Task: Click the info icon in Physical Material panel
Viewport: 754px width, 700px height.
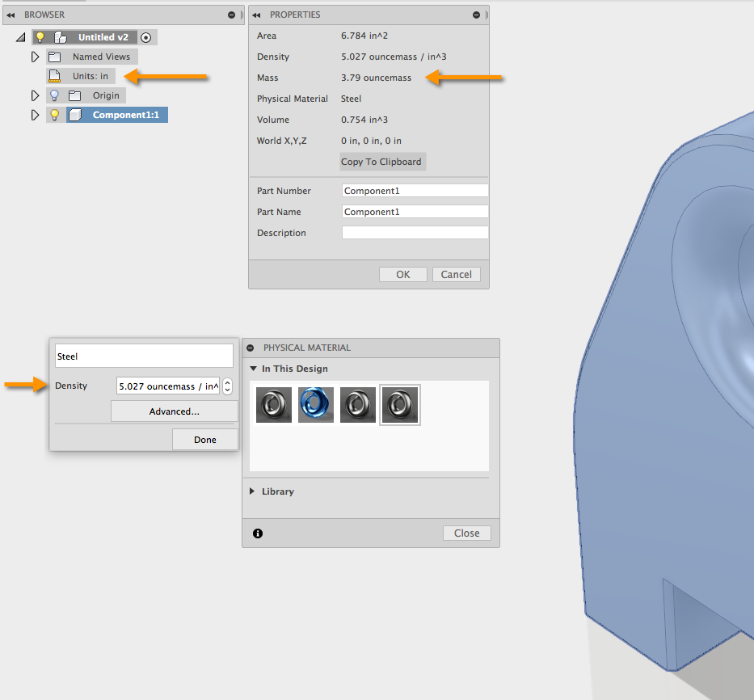Action: (257, 533)
